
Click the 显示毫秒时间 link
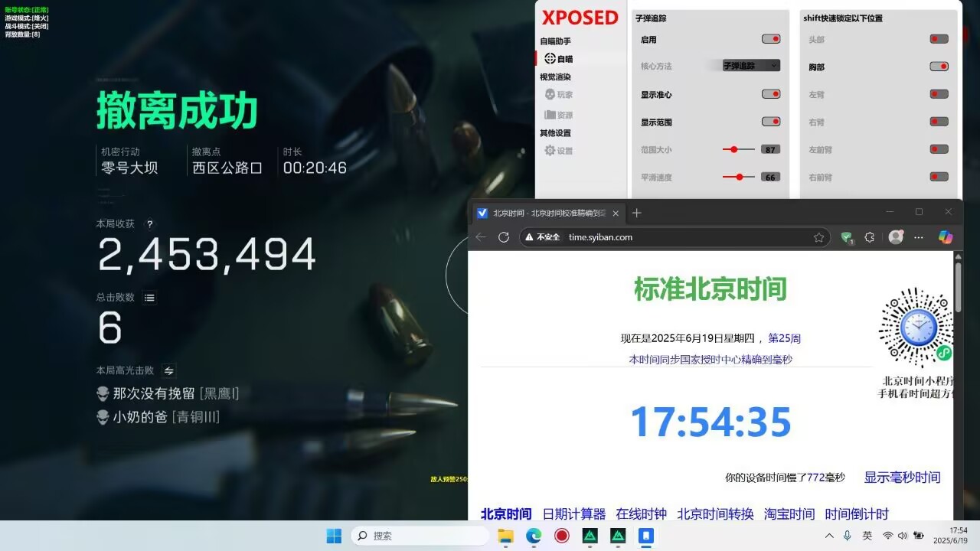click(x=902, y=476)
